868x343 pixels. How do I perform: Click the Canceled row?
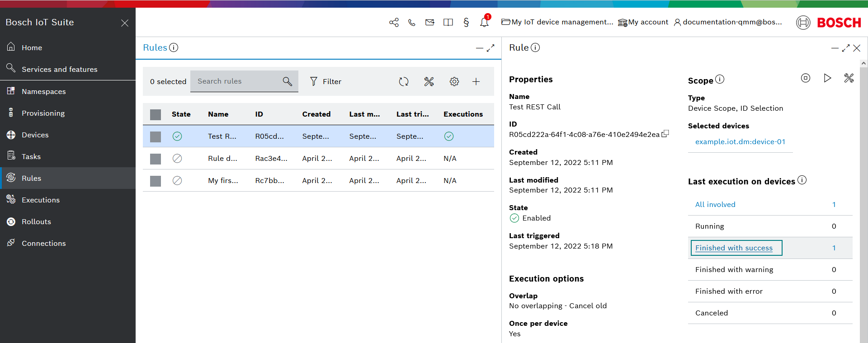point(770,313)
